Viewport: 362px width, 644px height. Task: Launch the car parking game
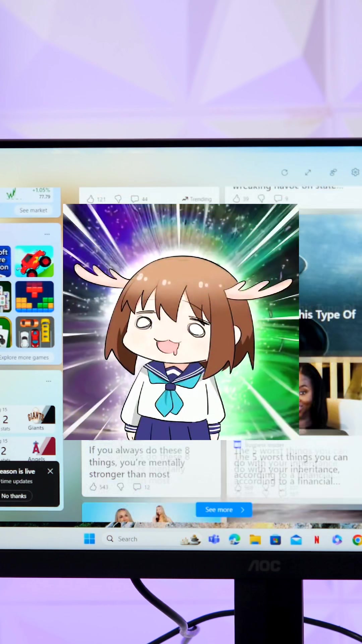pos(35,332)
